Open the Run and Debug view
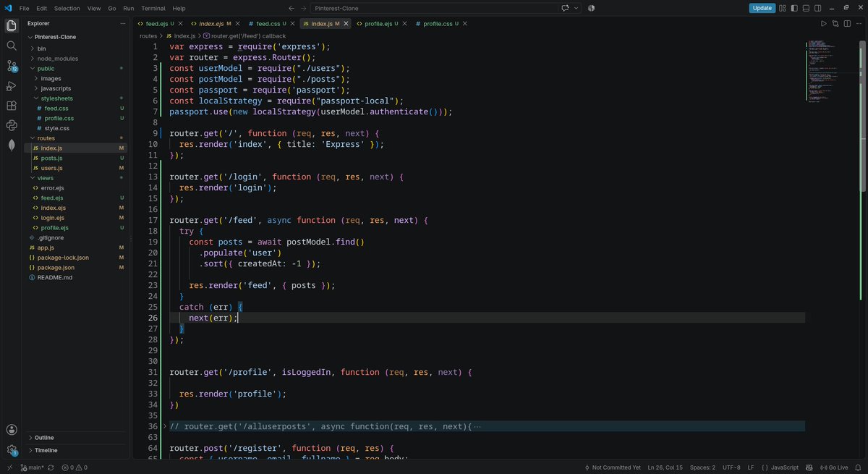Viewport: 868px width, 474px height. point(12,86)
